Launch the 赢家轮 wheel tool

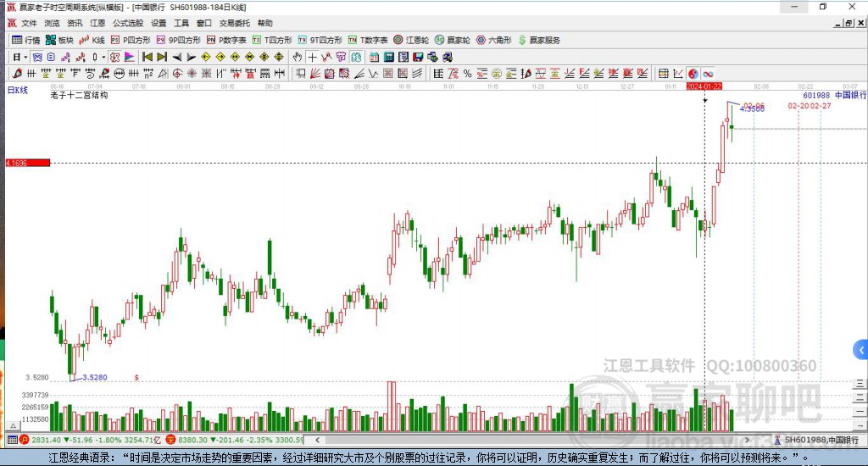(x=453, y=40)
